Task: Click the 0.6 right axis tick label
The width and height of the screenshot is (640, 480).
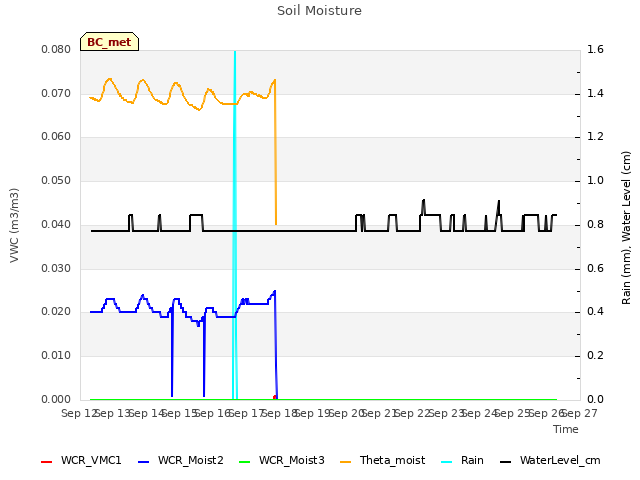Action: 595,269
